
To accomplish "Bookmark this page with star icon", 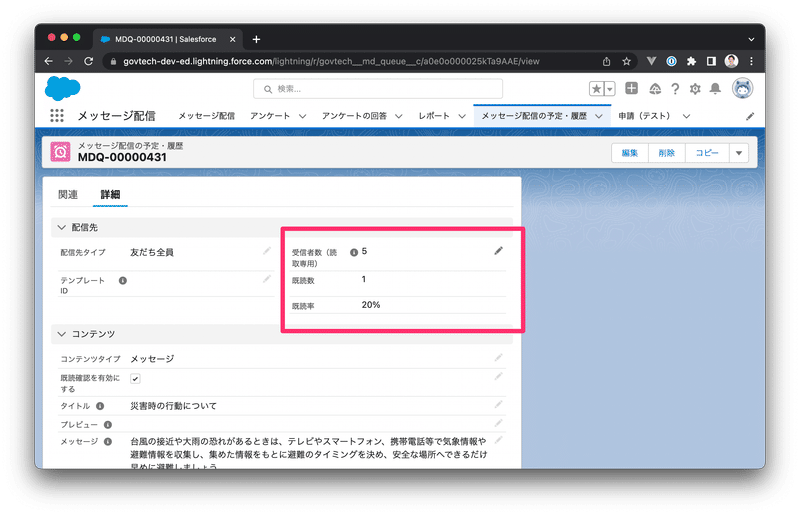I will tap(627, 61).
